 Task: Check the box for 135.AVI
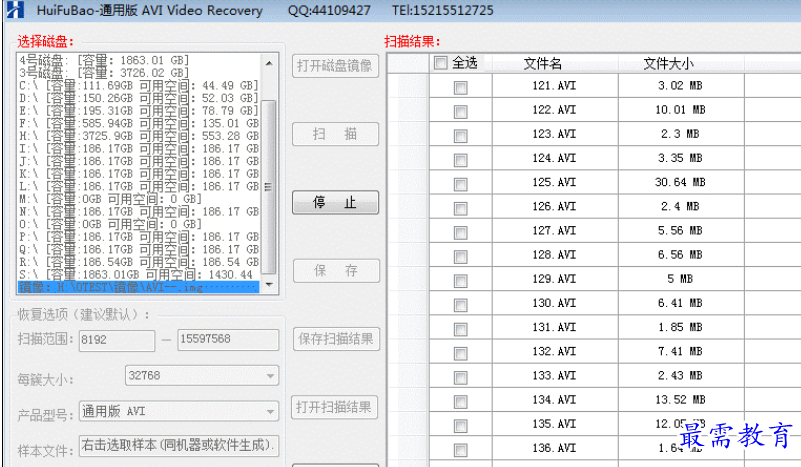tap(460, 426)
